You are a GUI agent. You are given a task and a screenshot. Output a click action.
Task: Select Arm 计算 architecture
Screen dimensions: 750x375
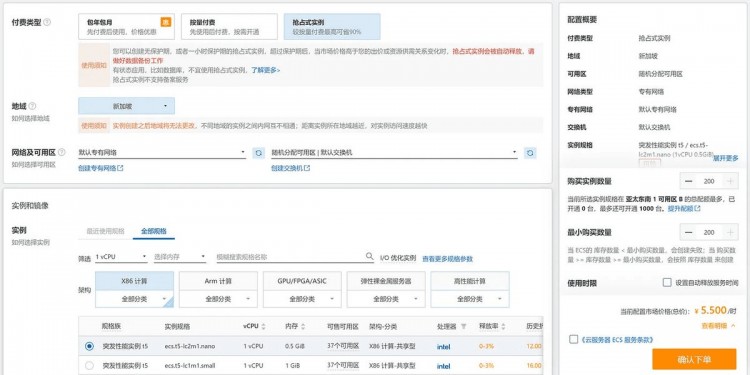coord(218,281)
